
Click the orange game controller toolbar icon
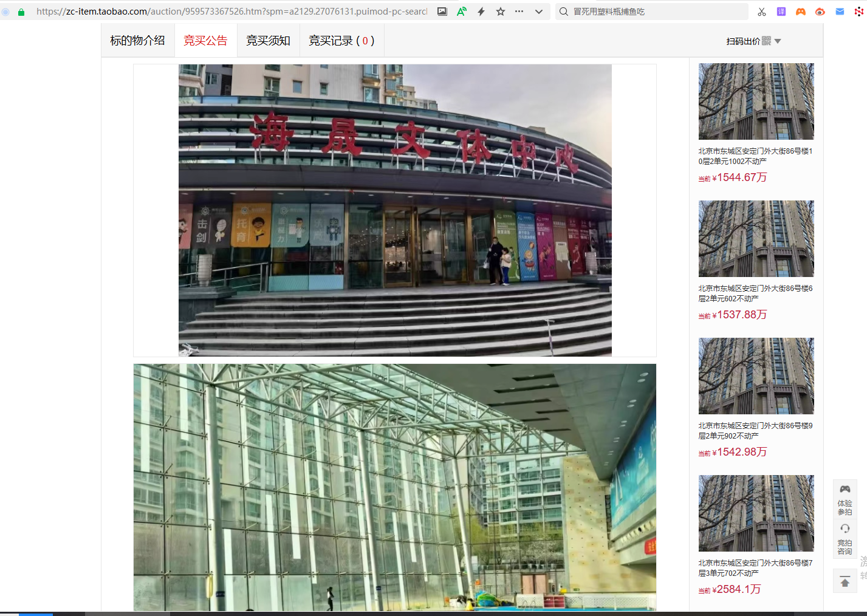point(801,12)
